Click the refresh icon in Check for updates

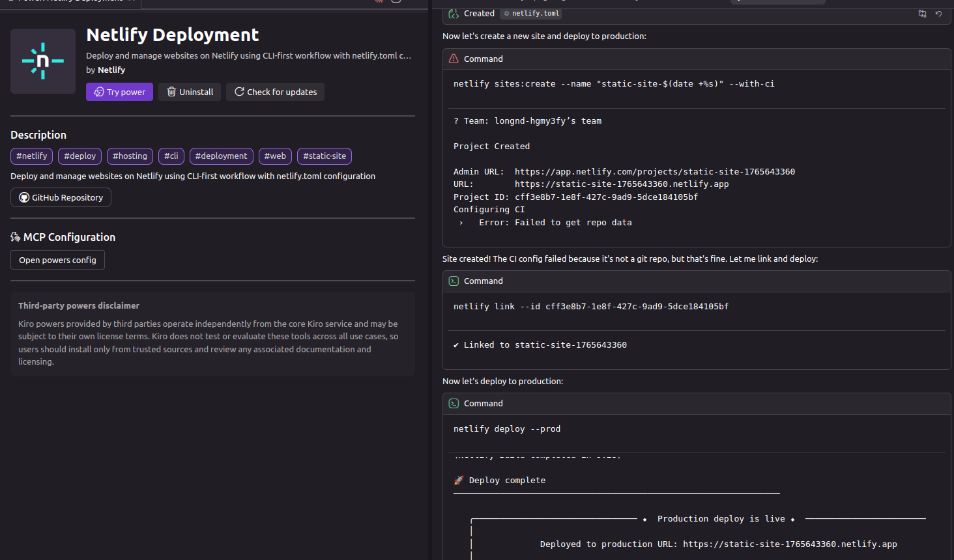coord(239,92)
